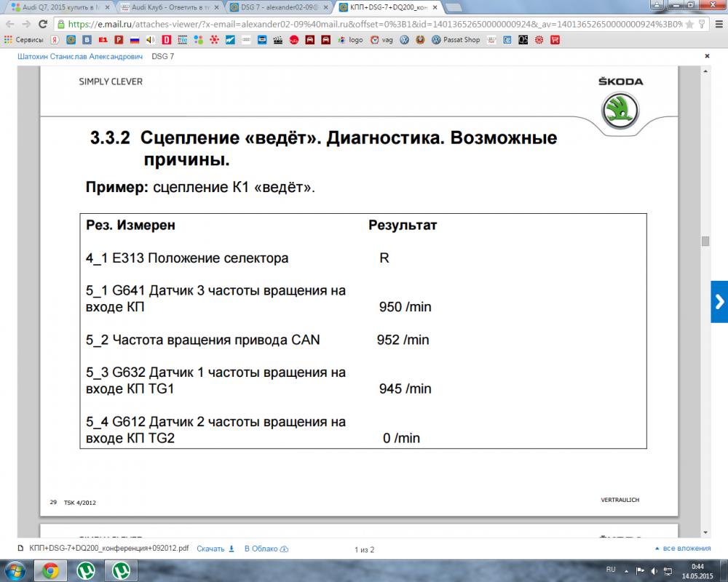The width and height of the screenshot is (728, 582).
Task: Reload the page with the refresh icon
Action: click(x=43, y=24)
